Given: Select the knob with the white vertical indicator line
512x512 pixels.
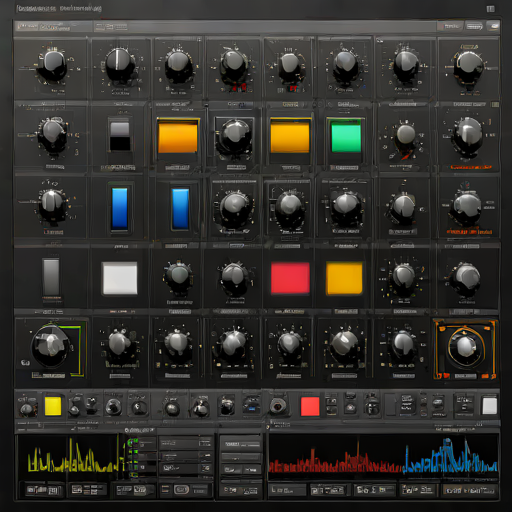Looking at the screenshot, I should (119, 65).
